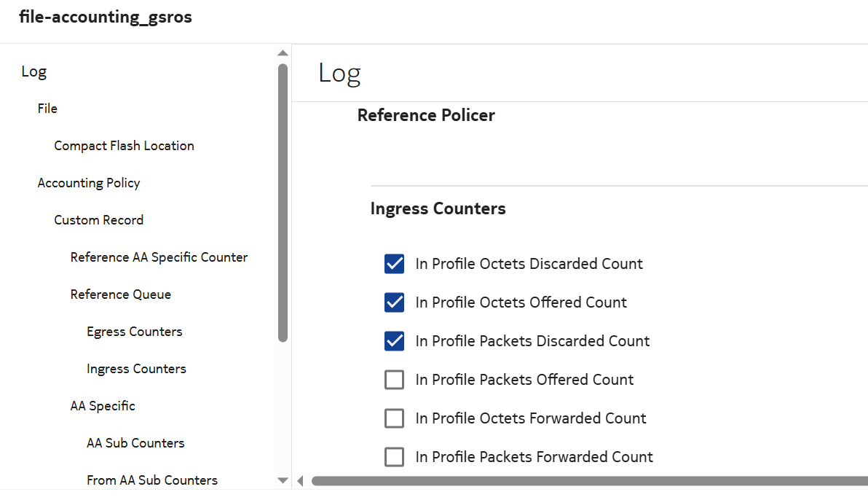Select Log in navigation tree
The height and width of the screenshot is (500, 868).
coord(34,71)
